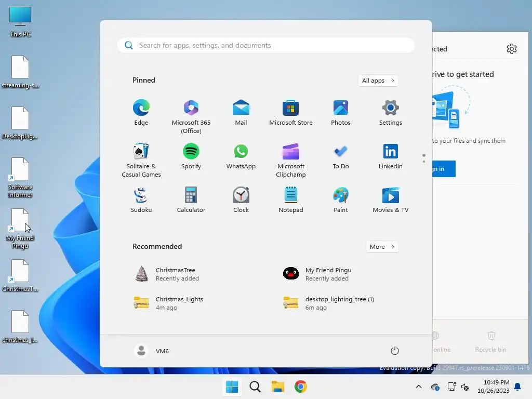Select ChristmasT... desktop shortcut
Viewport: 532px width, 399px height.
pos(20,276)
